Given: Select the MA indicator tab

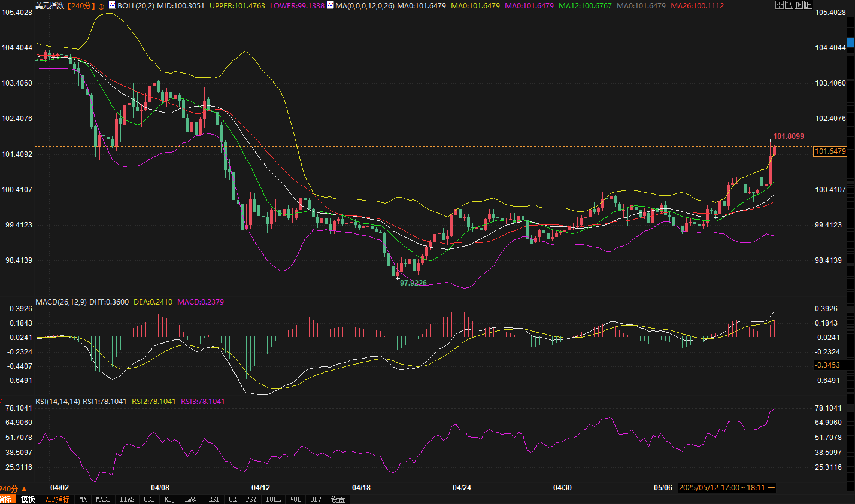Looking at the screenshot, I should coord(83,499).
